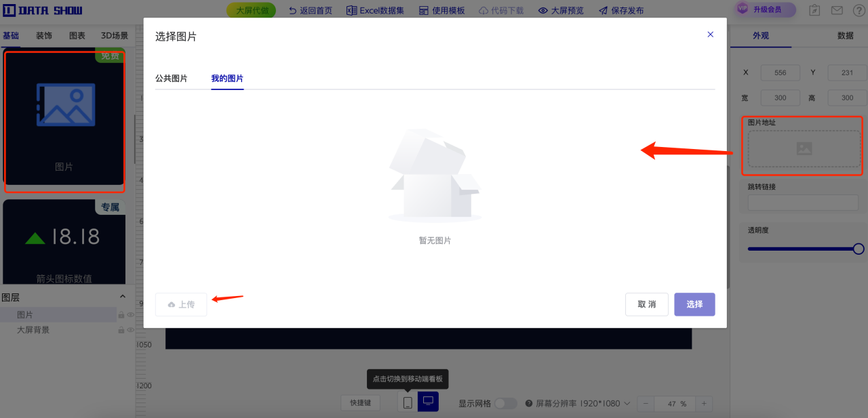Hide the 大屏背景 layer with eye icon

(x=130, y=330)
